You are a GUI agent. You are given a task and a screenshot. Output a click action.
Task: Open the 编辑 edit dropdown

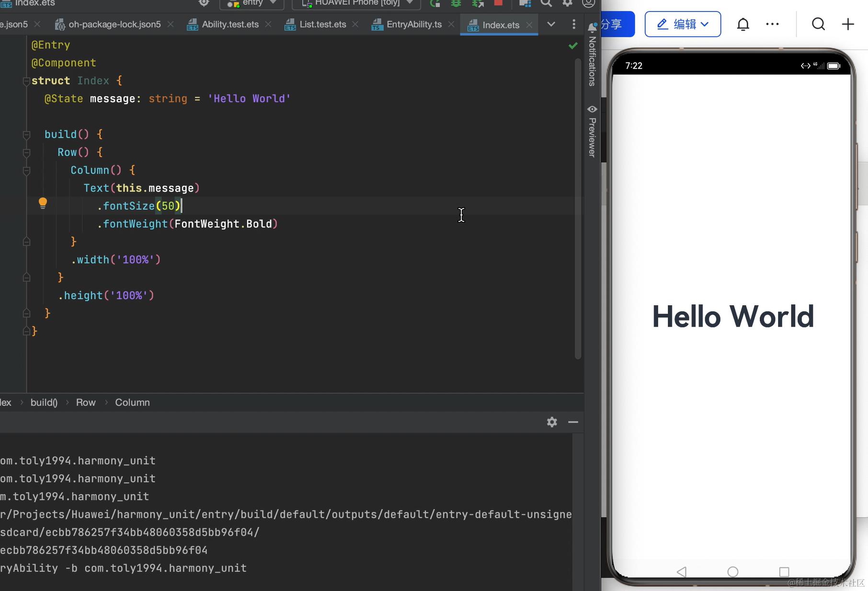pos(683,24)
